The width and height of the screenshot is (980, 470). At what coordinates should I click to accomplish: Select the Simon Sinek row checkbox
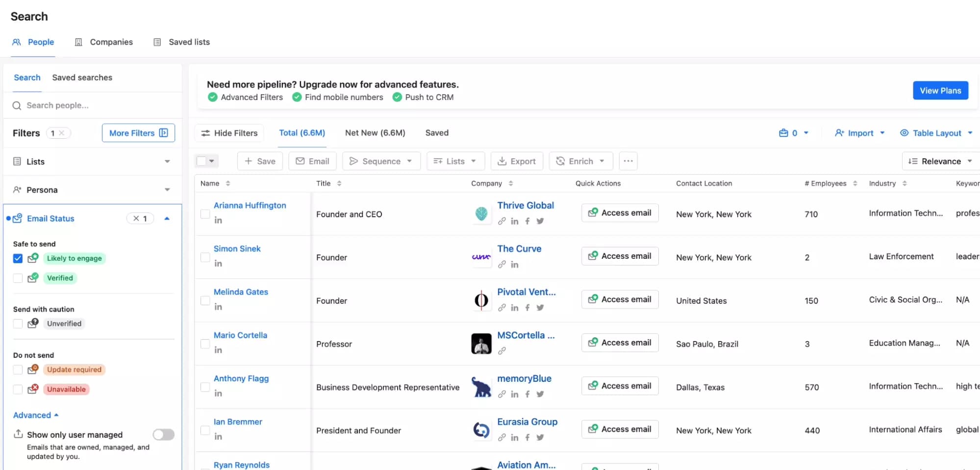(205, 257)
